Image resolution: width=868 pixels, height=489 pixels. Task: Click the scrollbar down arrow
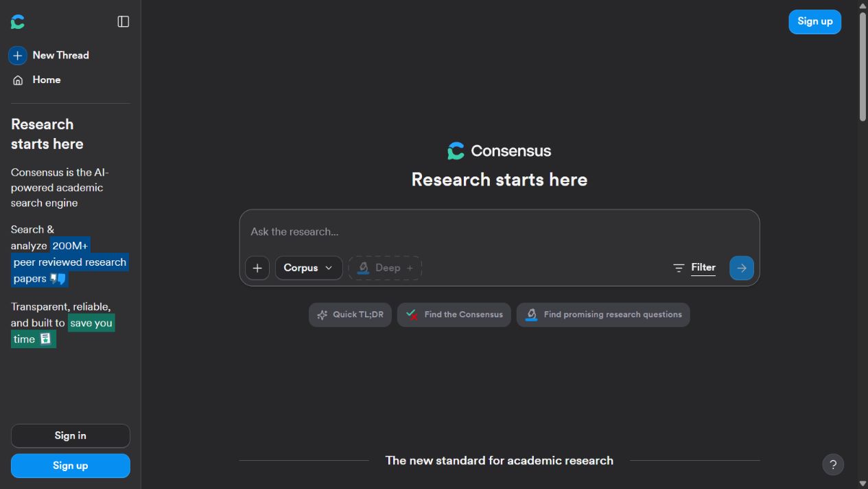[x=863, y=484]
